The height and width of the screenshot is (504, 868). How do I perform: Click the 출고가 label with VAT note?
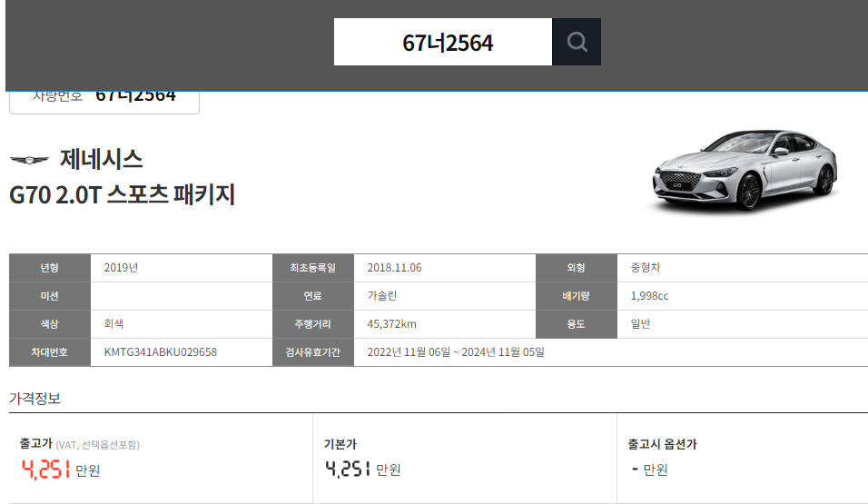tap(80, 444)
